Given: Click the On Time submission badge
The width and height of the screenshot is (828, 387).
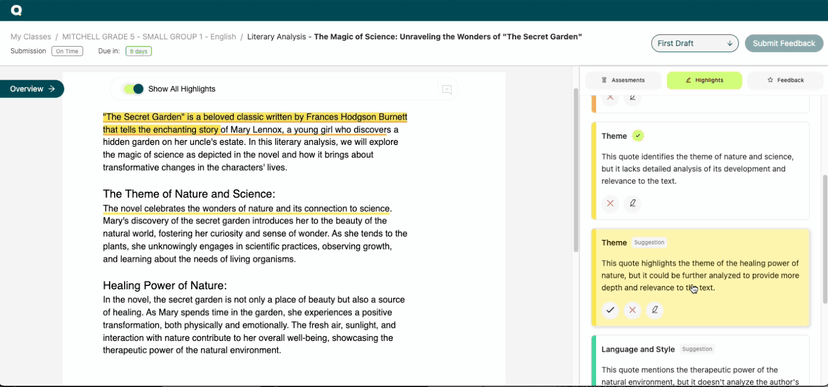Looking at the screenshot, I should click(x=67, y=51).
